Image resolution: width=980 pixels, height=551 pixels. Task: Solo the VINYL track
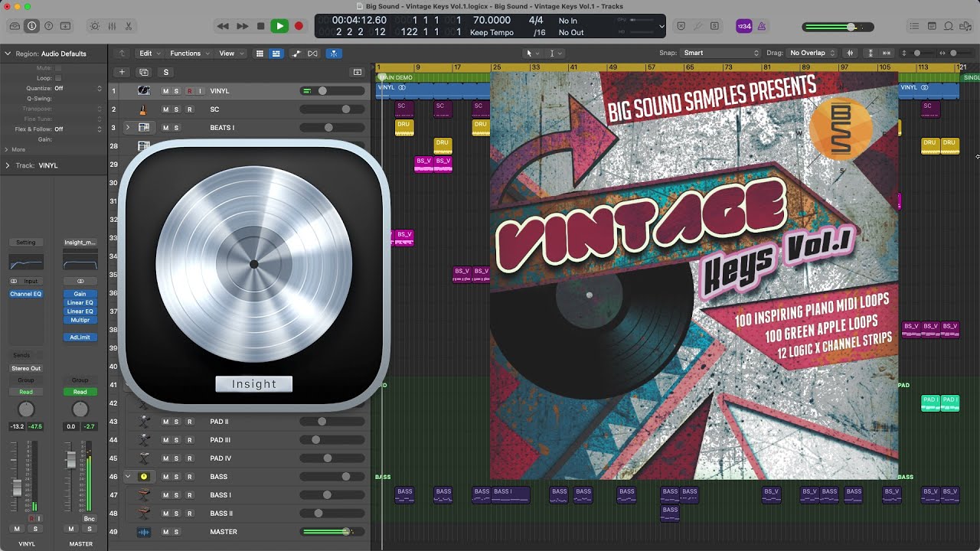pyautogui.click(x=176, y=91)
